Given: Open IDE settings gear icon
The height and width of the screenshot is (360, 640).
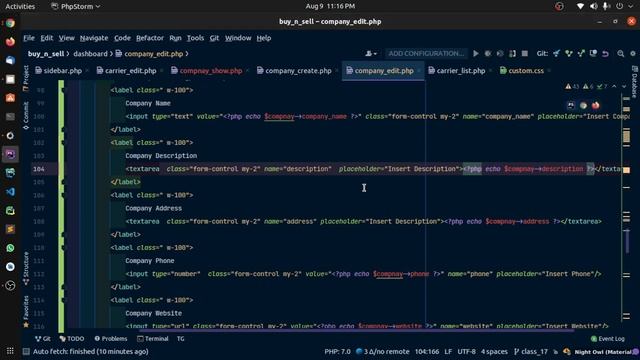Looking at the screenshot, I should tap(633, 53).
